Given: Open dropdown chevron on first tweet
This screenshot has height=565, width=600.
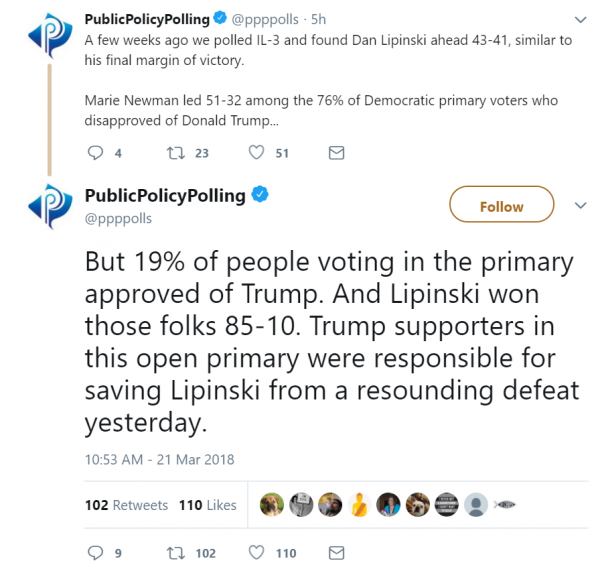Looking at the screenshot, I should [x=581, y=20].
